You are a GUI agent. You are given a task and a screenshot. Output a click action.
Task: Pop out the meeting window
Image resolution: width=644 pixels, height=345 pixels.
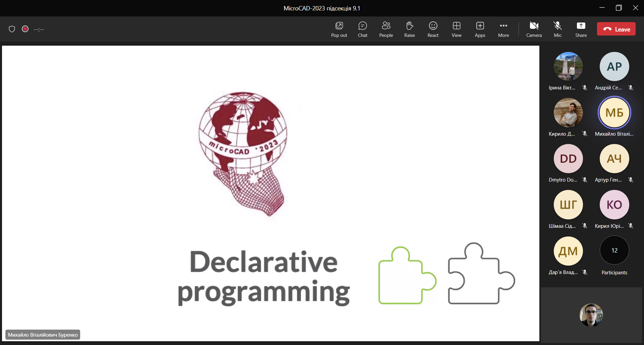(339, 29)
